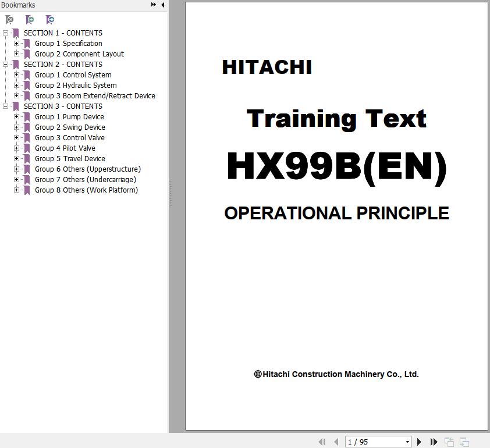Collapse the SECTION 3 - CONTENTS node
The height and width of the screenshot is (448, 490).
[6, 106]
